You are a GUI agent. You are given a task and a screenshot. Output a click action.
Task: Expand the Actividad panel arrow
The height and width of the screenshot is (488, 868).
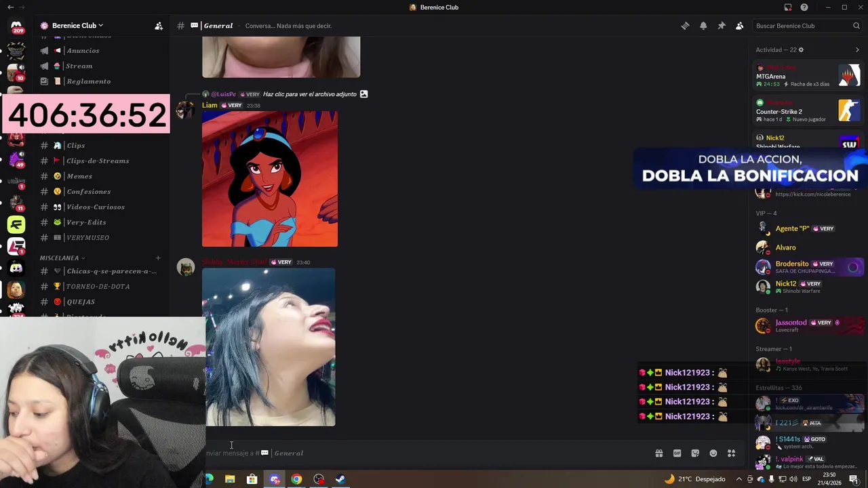(857, 49)
